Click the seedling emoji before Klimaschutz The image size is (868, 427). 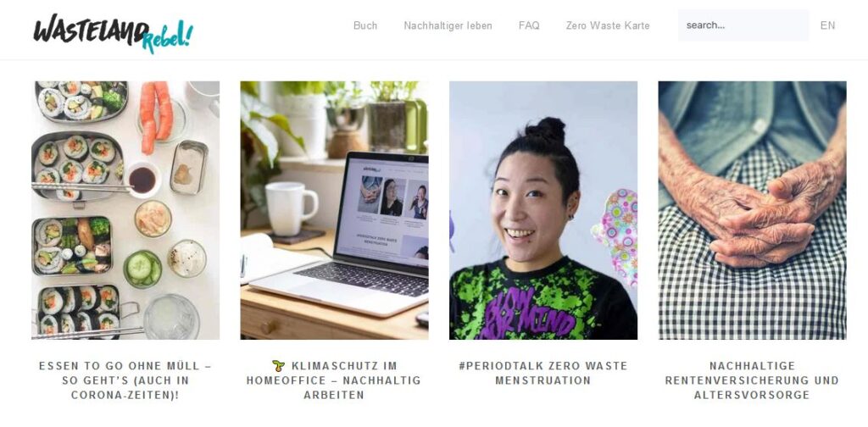coord(278,366)
